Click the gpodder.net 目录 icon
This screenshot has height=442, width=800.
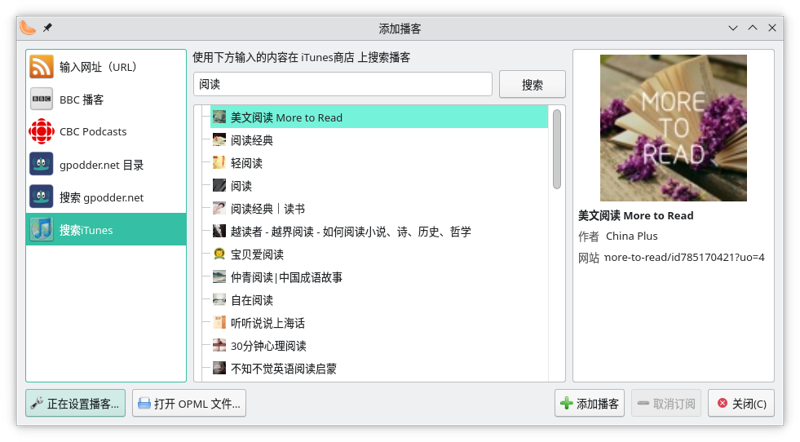42,164
